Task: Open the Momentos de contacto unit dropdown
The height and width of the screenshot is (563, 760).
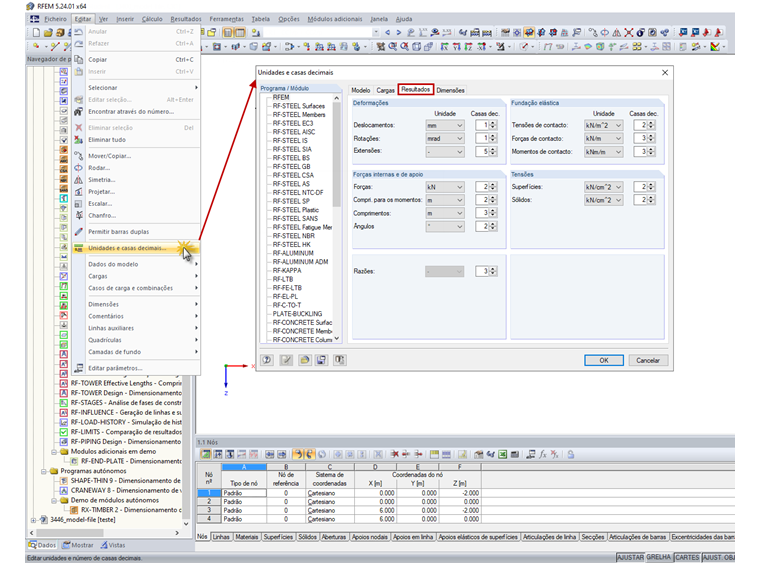Action: [x=603, y=152]
